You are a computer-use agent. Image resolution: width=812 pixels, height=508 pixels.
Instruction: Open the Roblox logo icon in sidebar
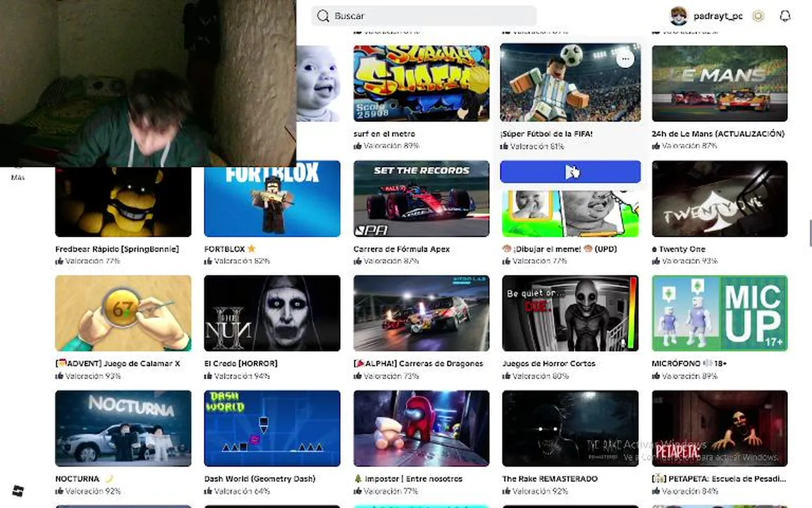(x=18, y=490)
